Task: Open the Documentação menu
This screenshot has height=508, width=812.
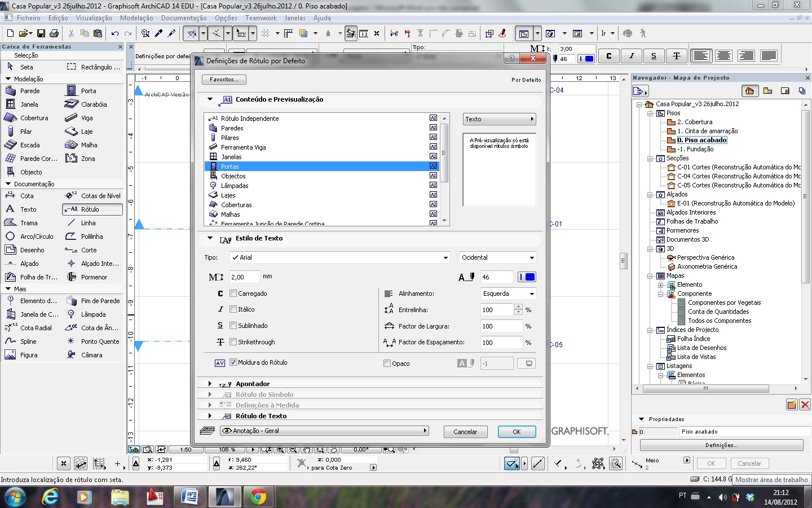Action: [x=184, y=18]
